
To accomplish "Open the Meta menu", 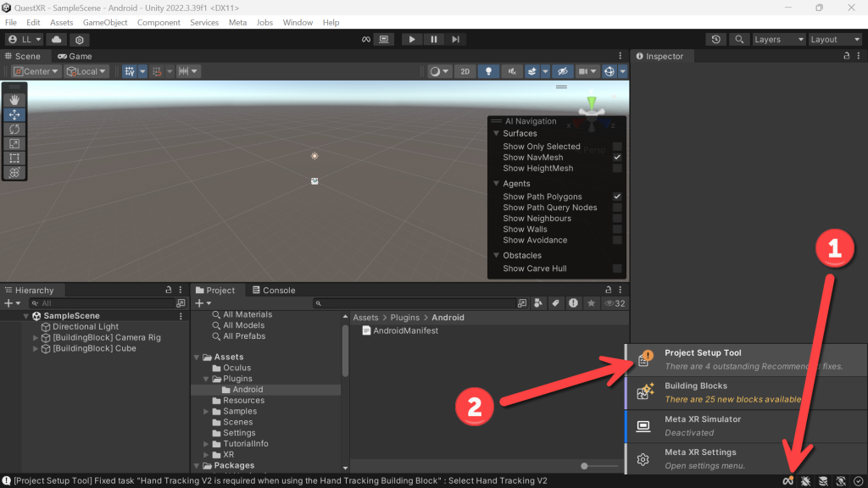I will pyautogui.click(x=237, y=23).
